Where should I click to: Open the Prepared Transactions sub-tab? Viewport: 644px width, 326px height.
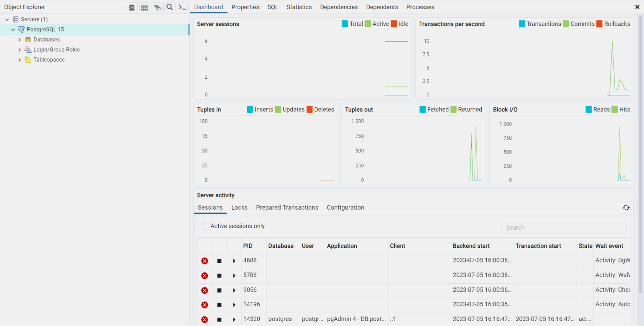(x=287, y=208)
